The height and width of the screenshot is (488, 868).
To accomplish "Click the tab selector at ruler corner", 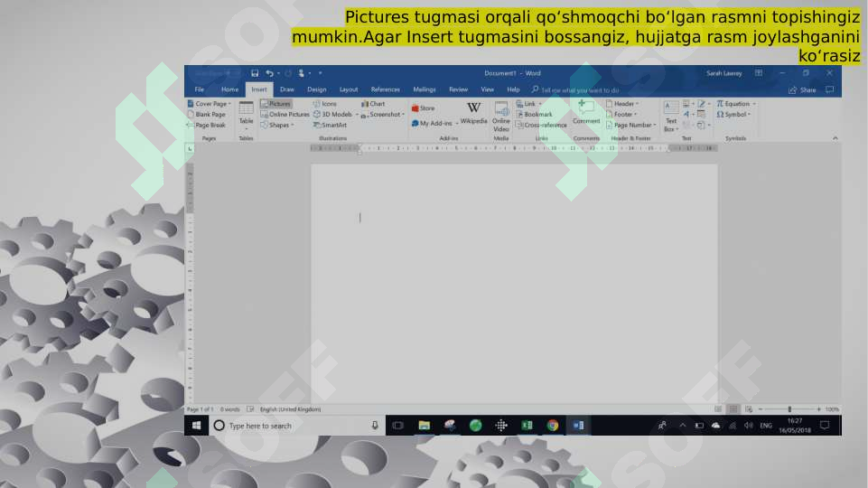I will (x=190, y=148).
